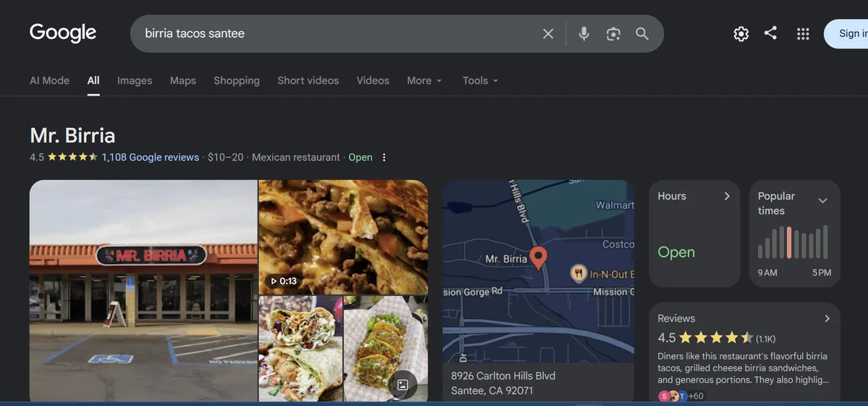Clear the search box text
868x406 pixels.
tap(548, 34)
